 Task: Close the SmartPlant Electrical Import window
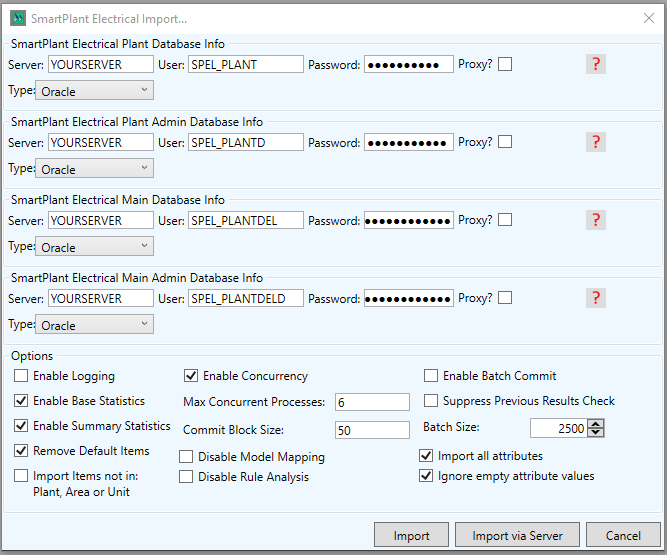click(x=645, y=18)
